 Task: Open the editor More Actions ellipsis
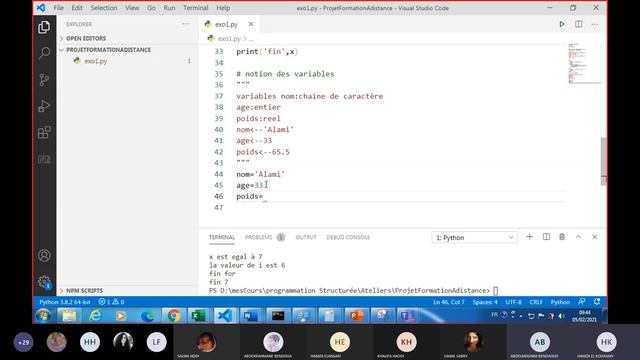tap(595, 24)
